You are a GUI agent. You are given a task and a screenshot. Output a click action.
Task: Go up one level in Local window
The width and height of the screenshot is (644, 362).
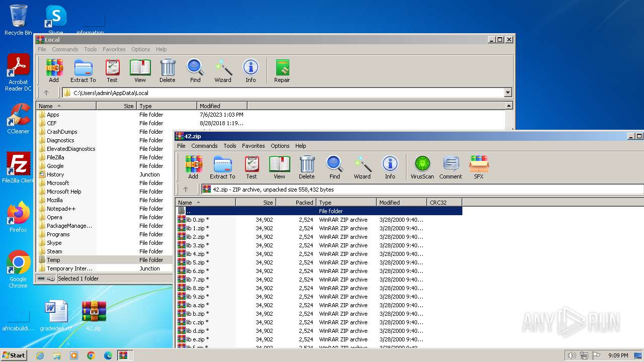click(x=46, y=93)
